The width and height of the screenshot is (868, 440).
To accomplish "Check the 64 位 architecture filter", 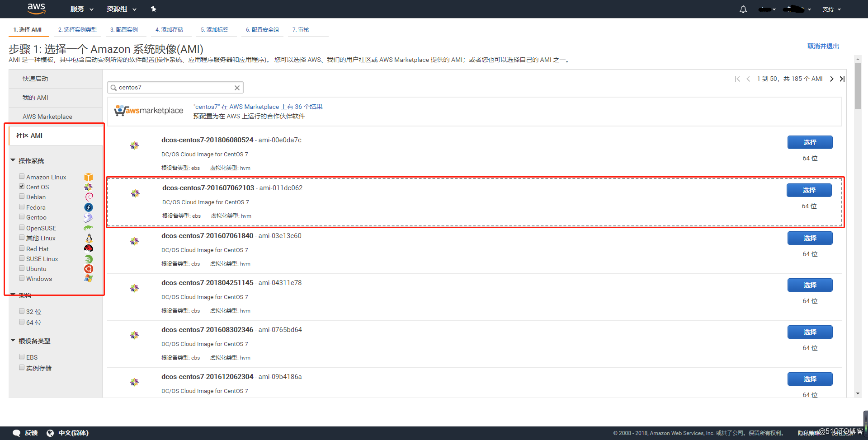I will pos(22,322).
